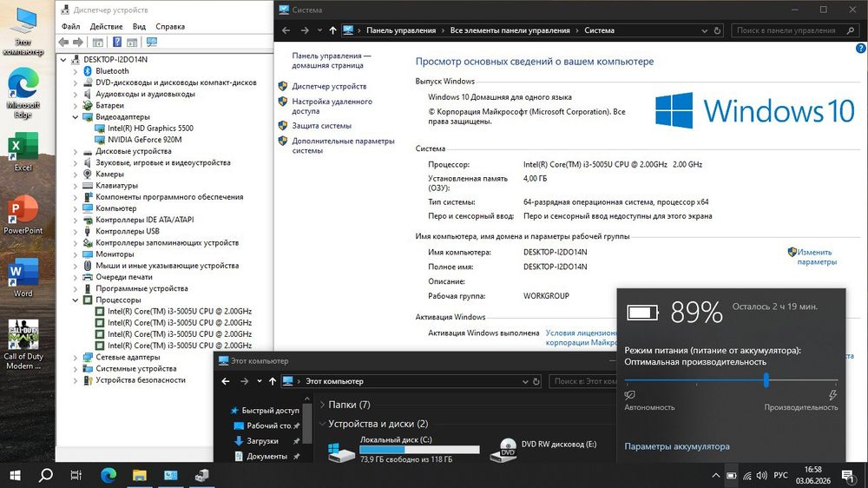Open Task View on the taskbar
868x488 pixels.
(76, 475)
